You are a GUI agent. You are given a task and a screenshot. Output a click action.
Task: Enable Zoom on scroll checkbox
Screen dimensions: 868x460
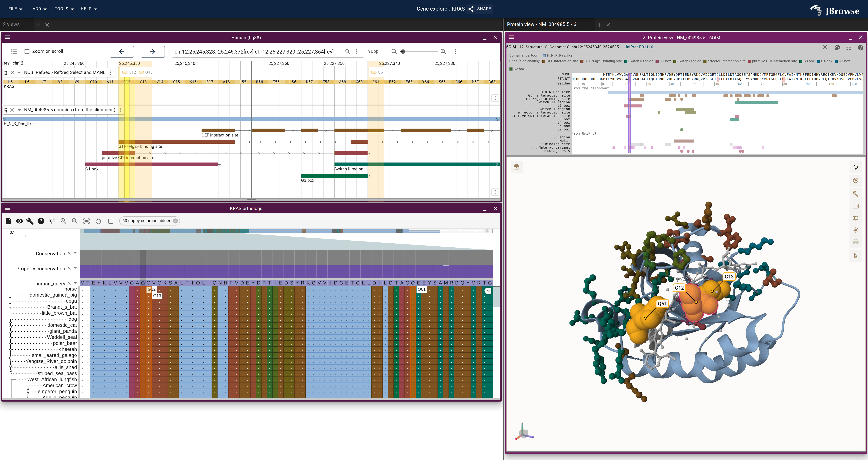(x=27, y=51)
